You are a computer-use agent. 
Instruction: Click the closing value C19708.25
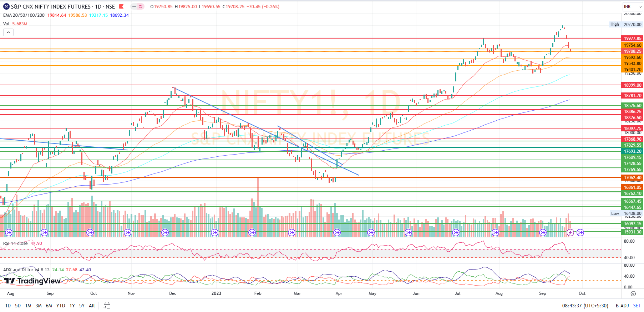233,7
